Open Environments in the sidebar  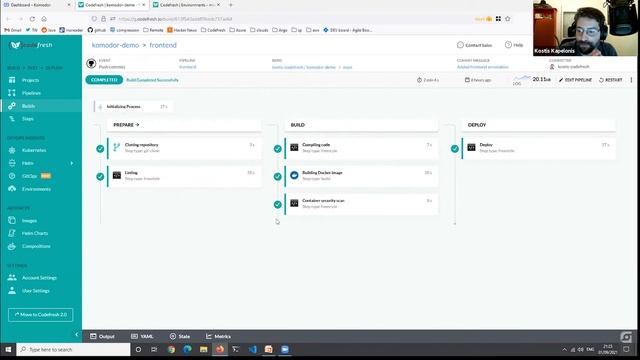tap(36, 189)
